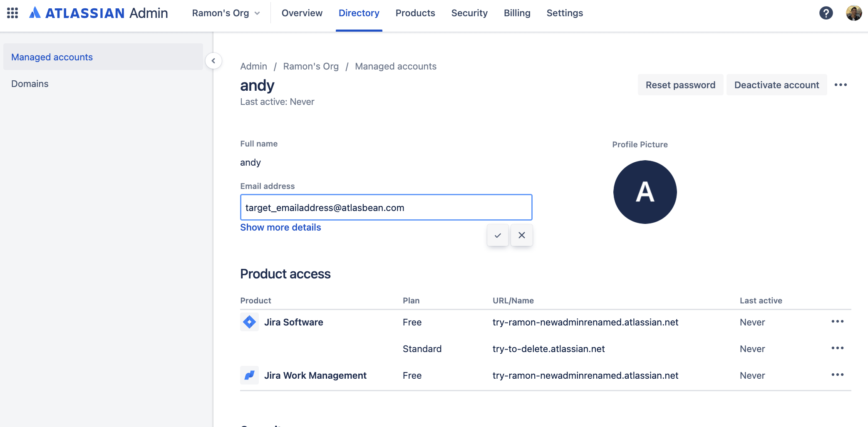Click into the Email address input field

click(x=386, y=207)
